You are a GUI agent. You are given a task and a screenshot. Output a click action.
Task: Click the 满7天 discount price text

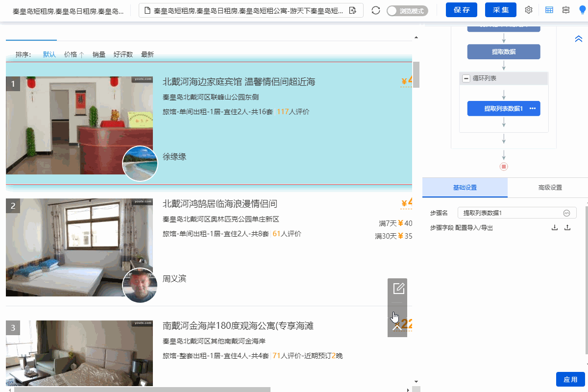click(395, 223)
